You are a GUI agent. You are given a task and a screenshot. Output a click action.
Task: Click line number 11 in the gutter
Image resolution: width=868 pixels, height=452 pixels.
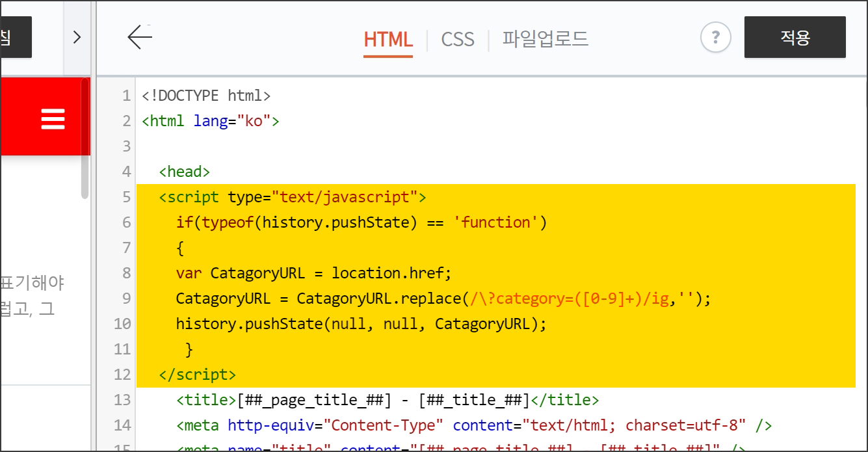122,349
